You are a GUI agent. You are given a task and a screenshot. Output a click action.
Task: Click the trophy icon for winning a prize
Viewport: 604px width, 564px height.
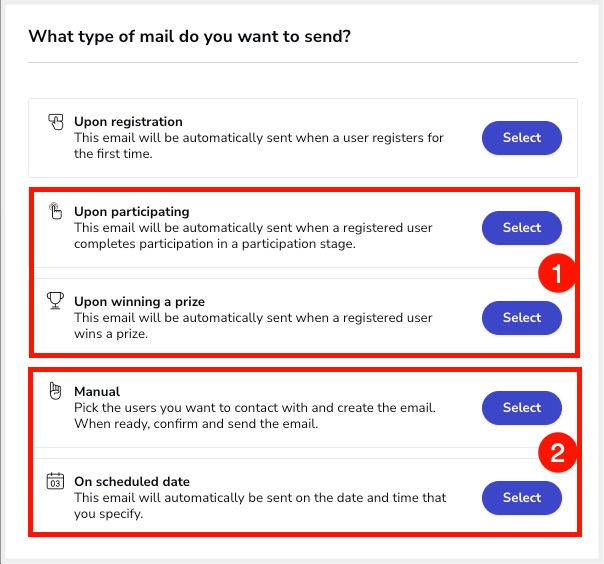(55, 301)
